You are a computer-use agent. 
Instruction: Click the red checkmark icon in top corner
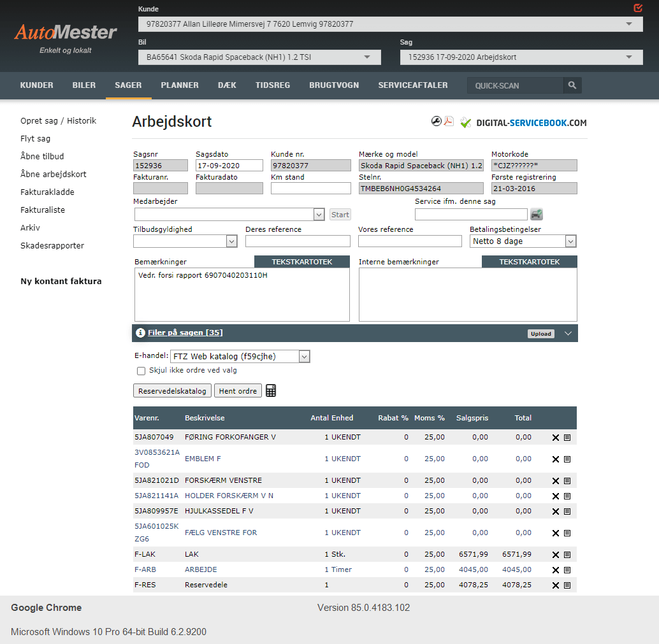click(x=638, y=8)
